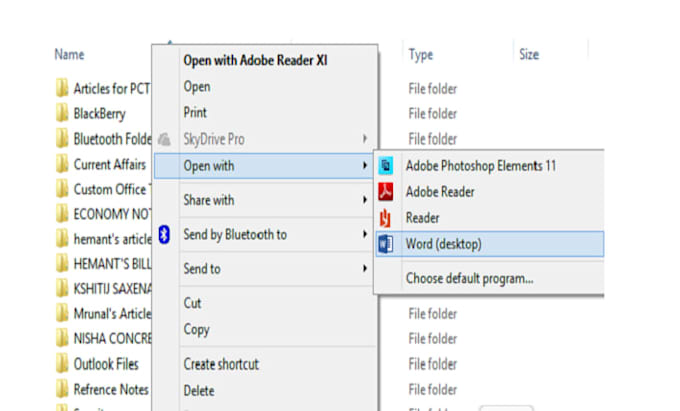Image resolution: width=680 pixels, height=411 pixels.
Task: Click the Articles for PCT folder icon
Action: pos(62,88)
